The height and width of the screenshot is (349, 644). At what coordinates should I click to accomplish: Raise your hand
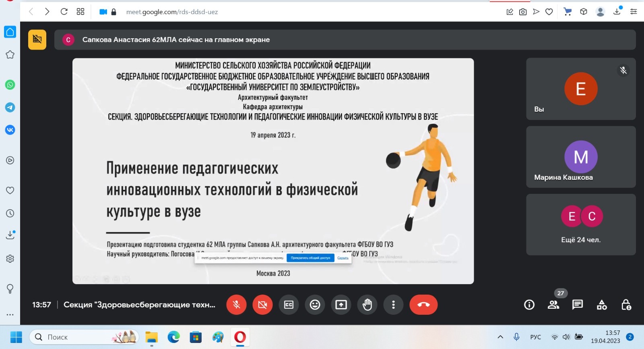[367, 305]
